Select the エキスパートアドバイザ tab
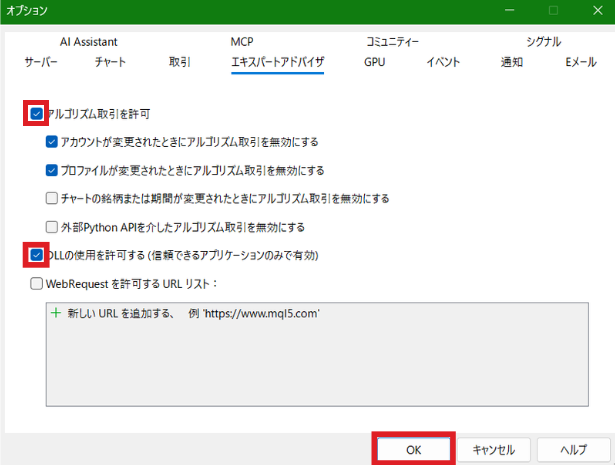 278,62
